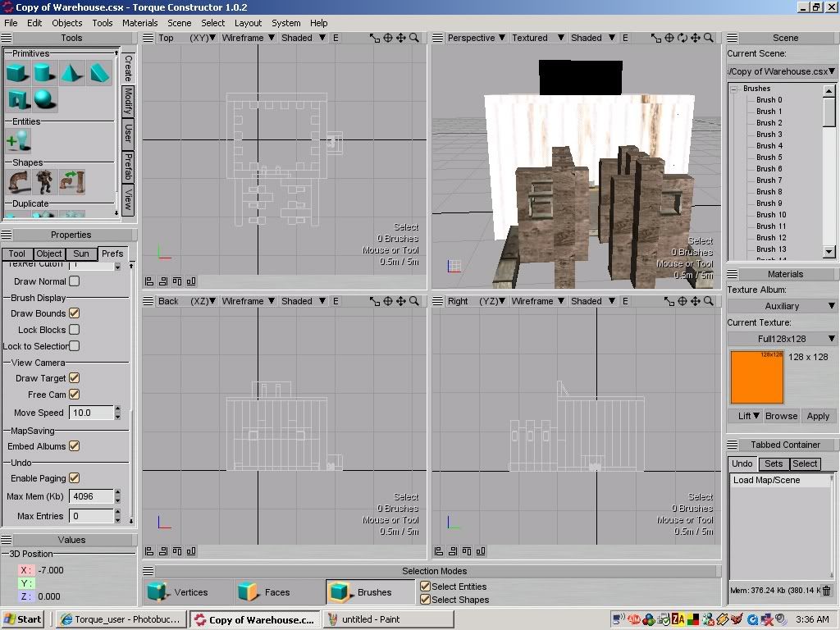Click the add light entity icon

(17, 140)
